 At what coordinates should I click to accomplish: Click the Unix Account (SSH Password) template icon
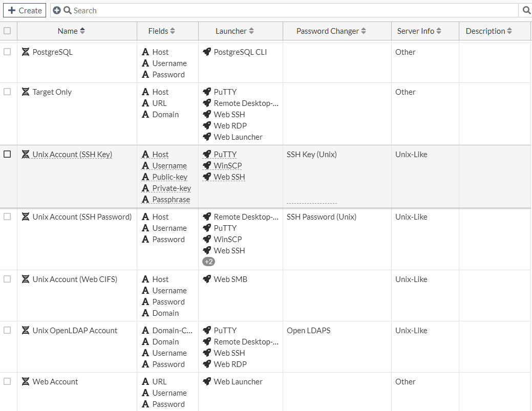pyautogui.click(x=26, y=217)
